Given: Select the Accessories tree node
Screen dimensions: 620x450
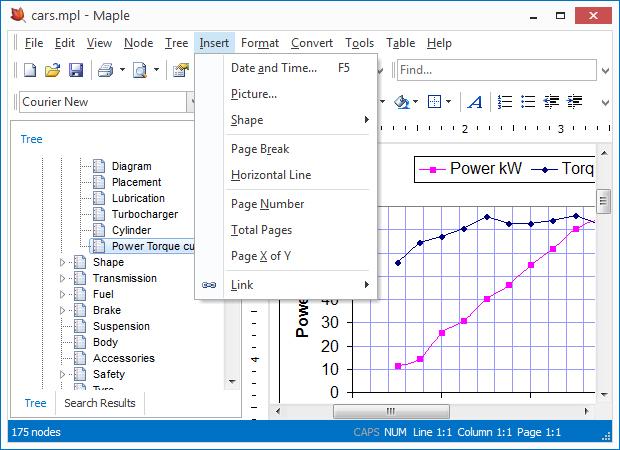Looking at the screenshot, I should pos(124,358).
